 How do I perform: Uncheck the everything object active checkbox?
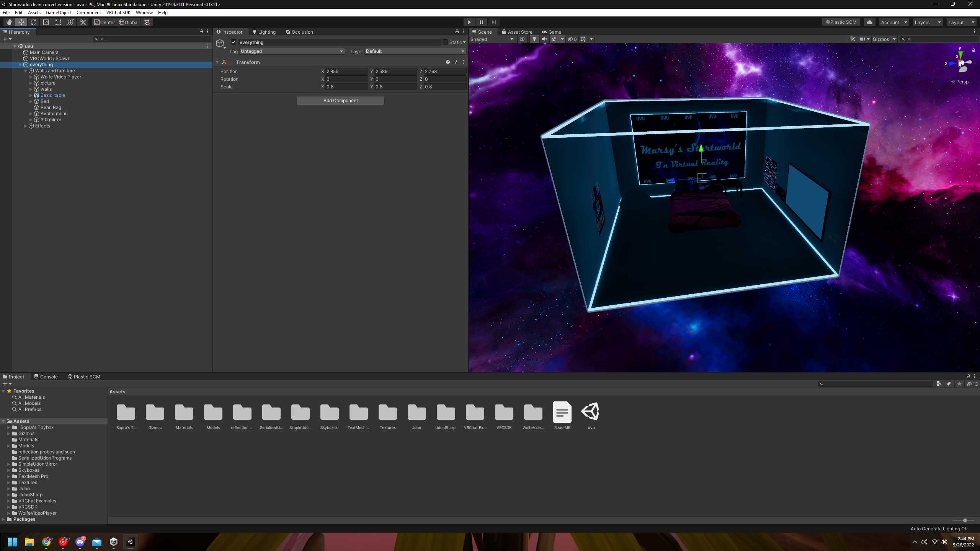(x=234, y=42)
